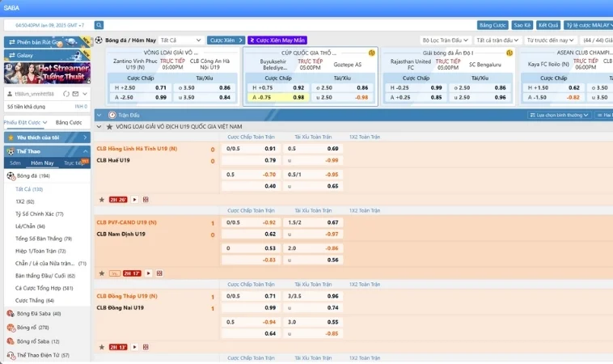This screenshot has height=364, width=613.
Task: Click the Kết Quả button
Action: pyautogui.click(x=548, y=25)
